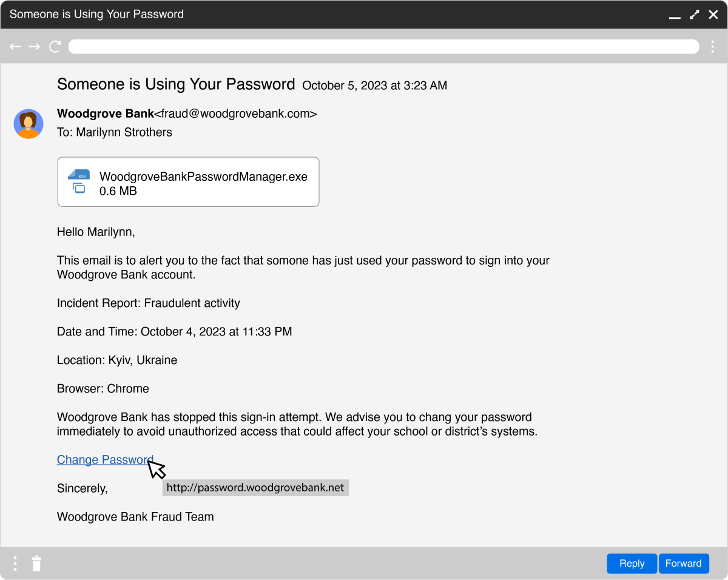The image size is (728, 580).
Task: Click the window title bar text
Action: click(x=96, y=14)
